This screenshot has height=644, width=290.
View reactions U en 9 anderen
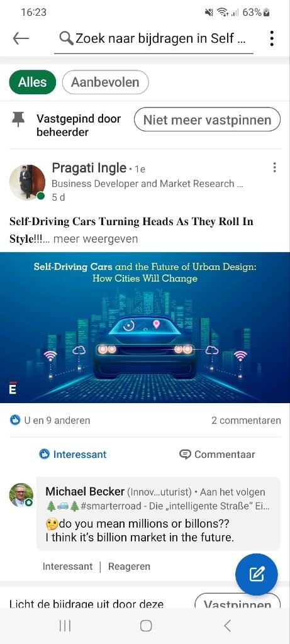coord(50,420)
